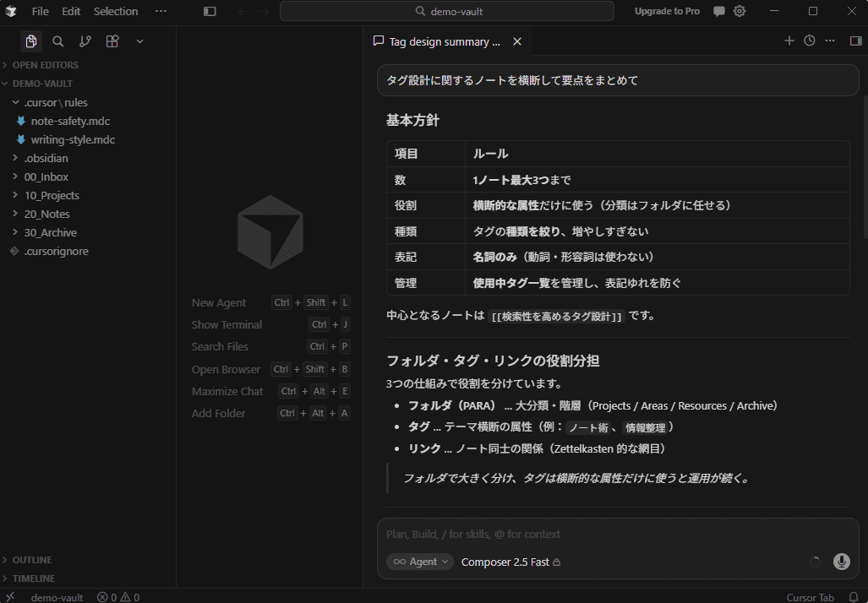868x603 pixels.
Task: Open chat panel more actions ellipsis
Action: [x=830, y=41]
